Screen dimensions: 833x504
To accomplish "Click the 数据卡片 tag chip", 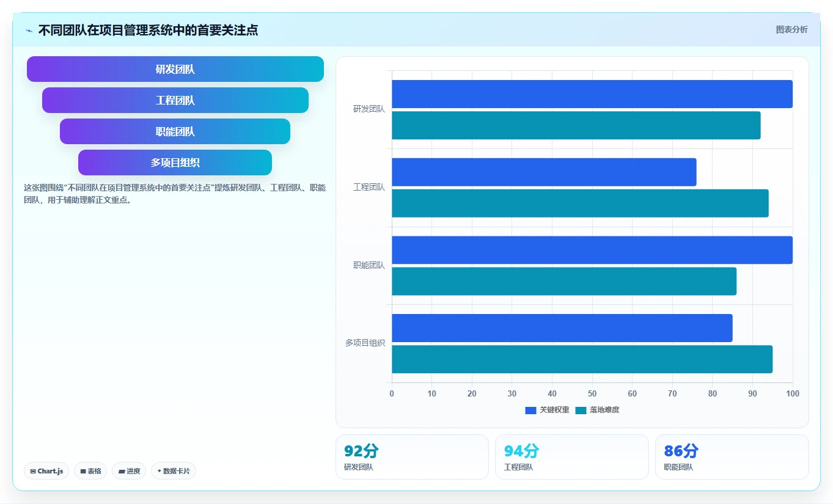I will [174, 471].
